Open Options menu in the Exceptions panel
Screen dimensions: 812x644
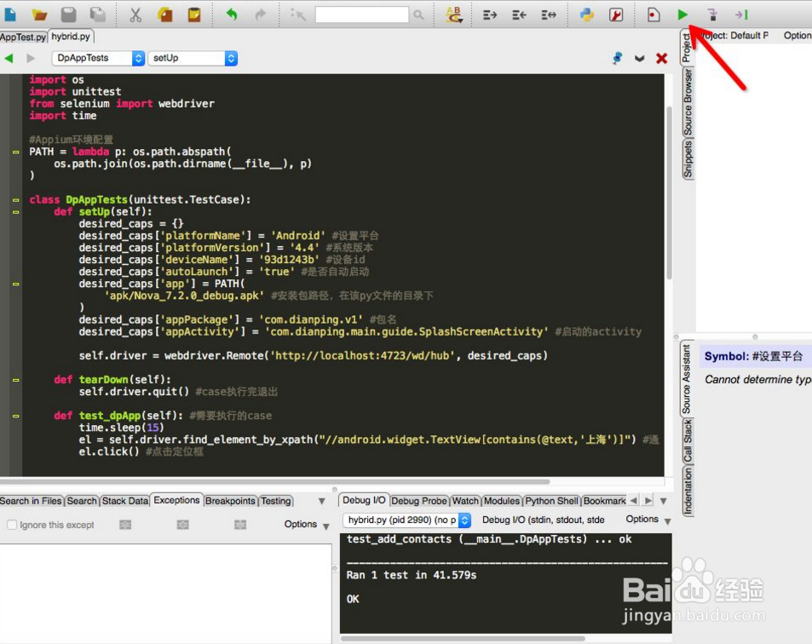[x=306, y=524]
